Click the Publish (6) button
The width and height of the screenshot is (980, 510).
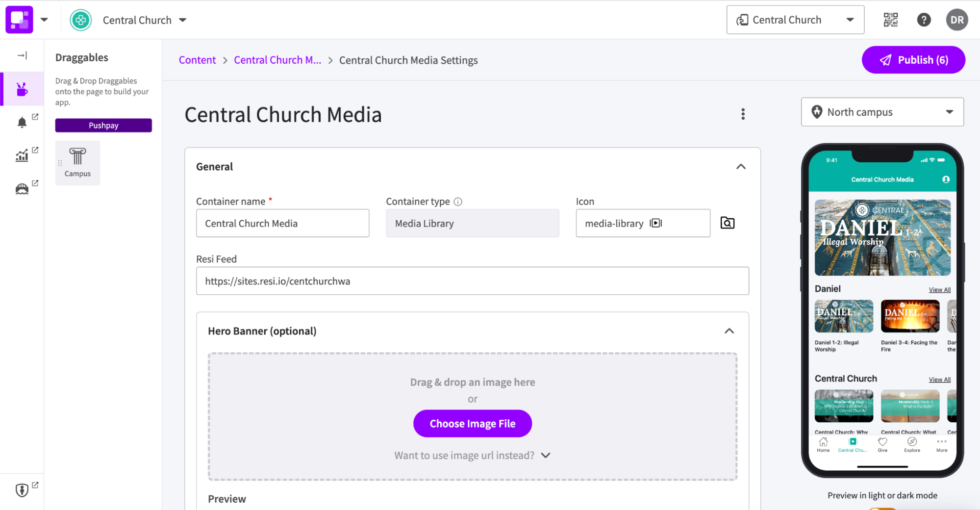coord(913,59)
